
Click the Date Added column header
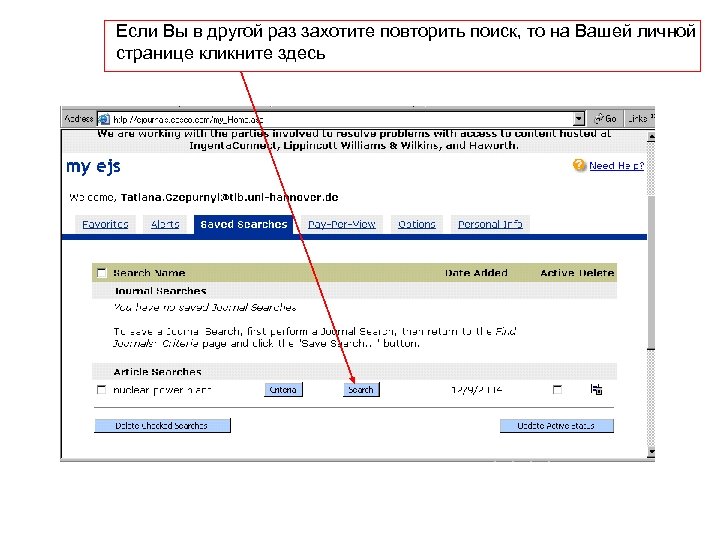coord(476,273)
